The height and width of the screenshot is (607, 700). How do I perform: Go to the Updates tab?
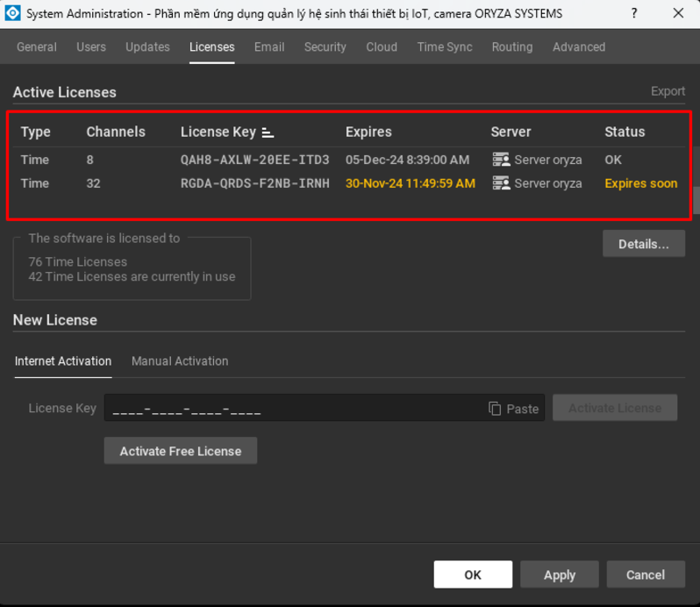tap(147, 46)
